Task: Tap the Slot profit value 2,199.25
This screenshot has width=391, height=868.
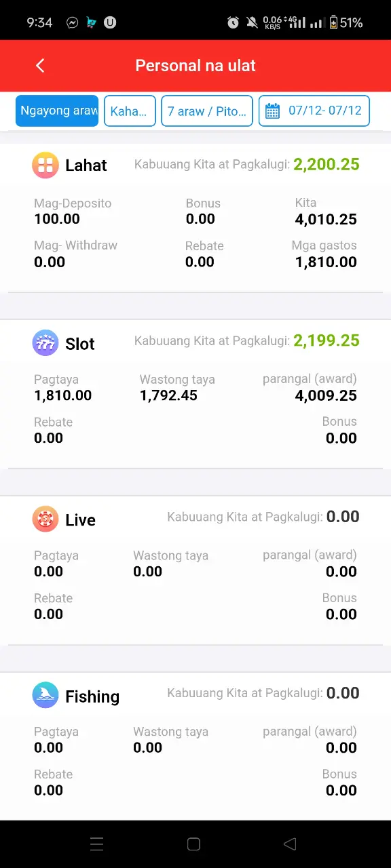Action: click(x=327, y=340)
